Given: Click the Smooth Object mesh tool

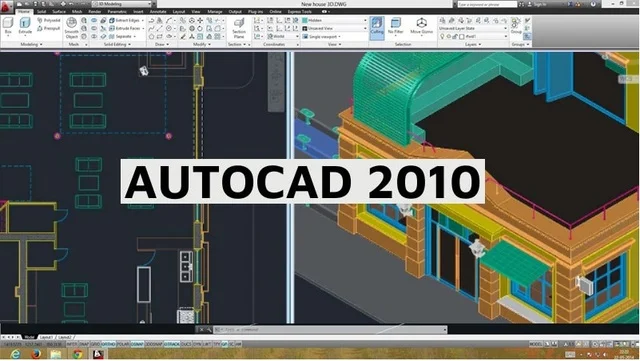Looking at the screenshot, I should coord(71,28).
